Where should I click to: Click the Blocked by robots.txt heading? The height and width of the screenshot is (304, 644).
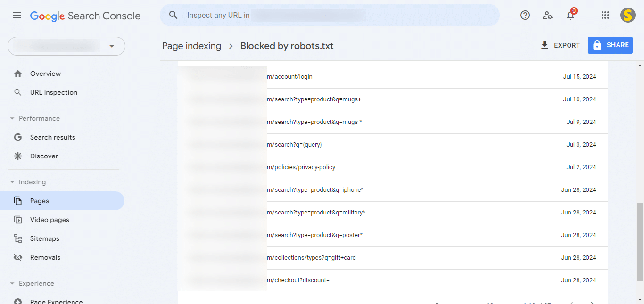tap(287, 46)
